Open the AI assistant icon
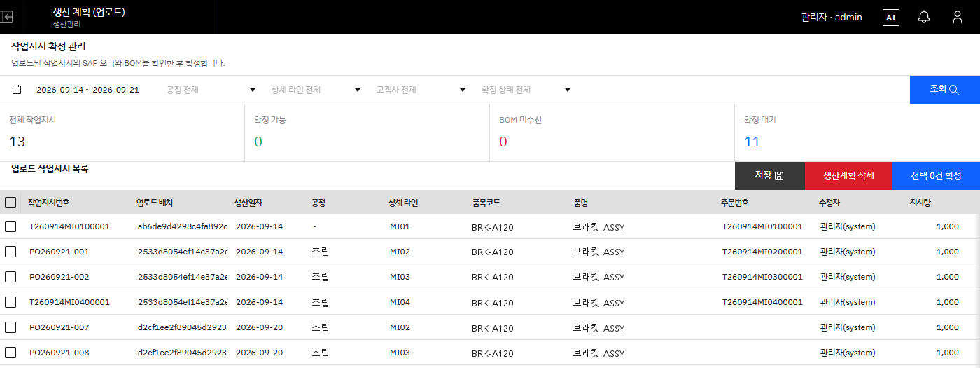 [890, 18]
